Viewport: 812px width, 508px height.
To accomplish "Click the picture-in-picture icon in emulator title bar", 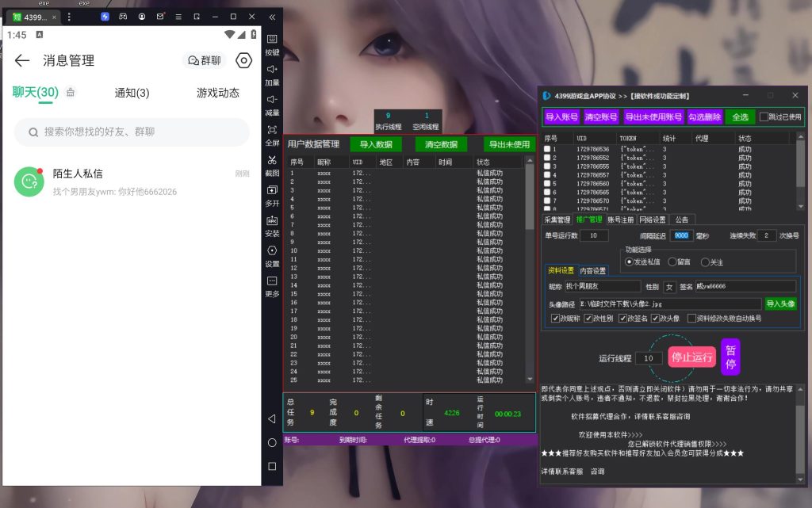I will 197,17.
